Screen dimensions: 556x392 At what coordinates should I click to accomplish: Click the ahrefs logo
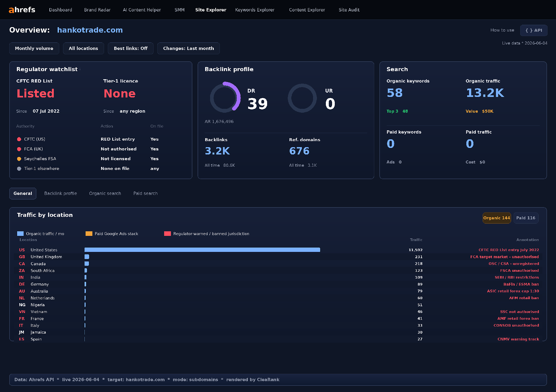22,10
